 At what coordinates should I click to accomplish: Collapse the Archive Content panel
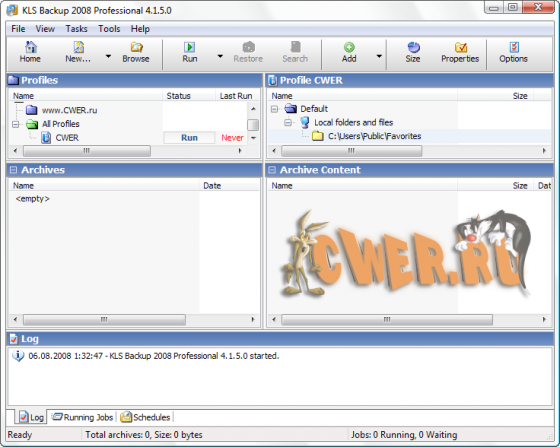[272, 170]
